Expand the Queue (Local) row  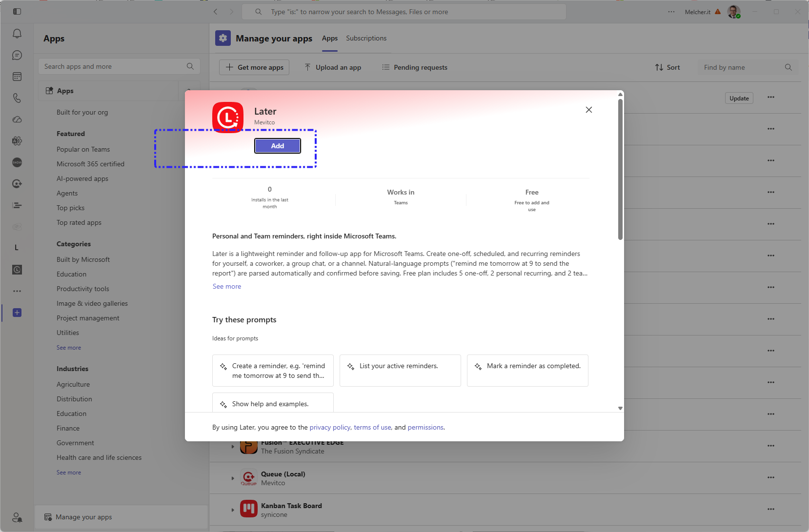233,478
